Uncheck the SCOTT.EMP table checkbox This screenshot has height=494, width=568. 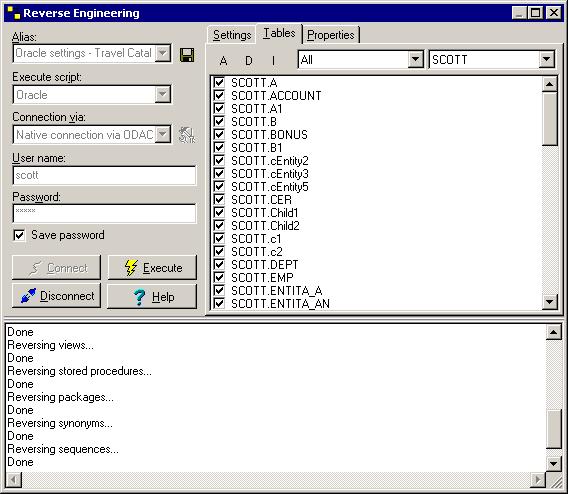219,277
